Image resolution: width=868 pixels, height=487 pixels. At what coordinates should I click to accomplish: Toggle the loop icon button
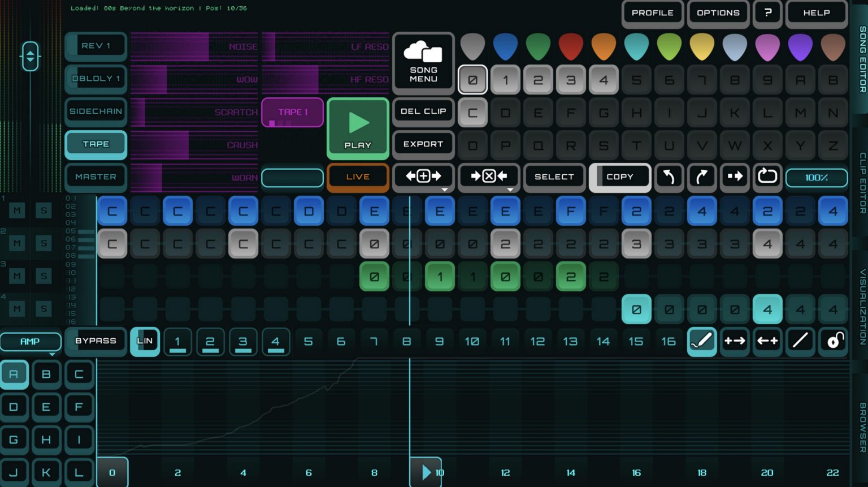tap(767, 177)
